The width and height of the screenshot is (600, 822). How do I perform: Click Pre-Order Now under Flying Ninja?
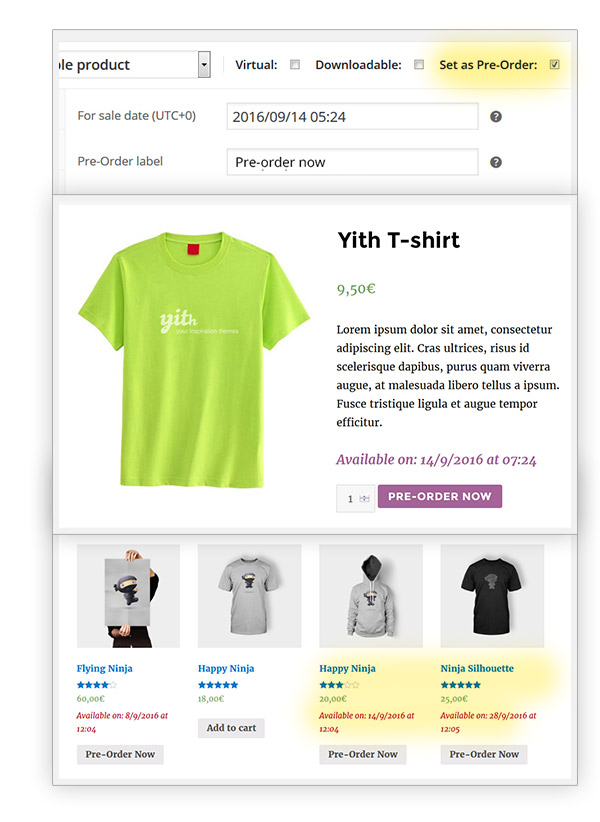(x=120, y=754)
